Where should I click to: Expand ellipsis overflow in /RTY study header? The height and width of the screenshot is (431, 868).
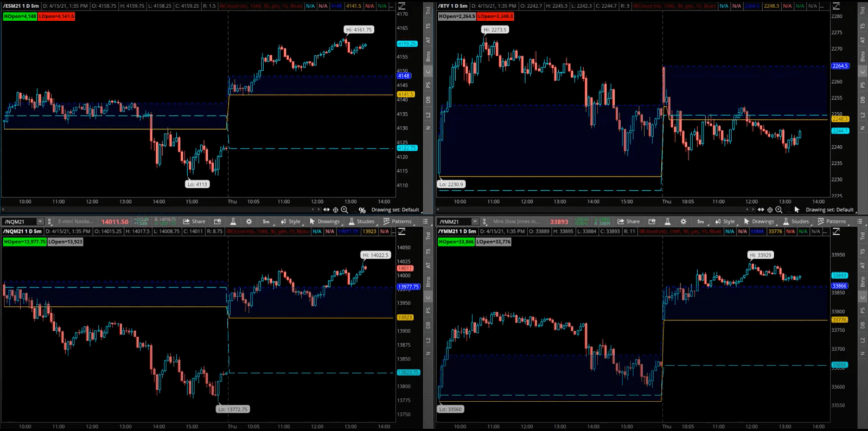click(x=824, y=6)
